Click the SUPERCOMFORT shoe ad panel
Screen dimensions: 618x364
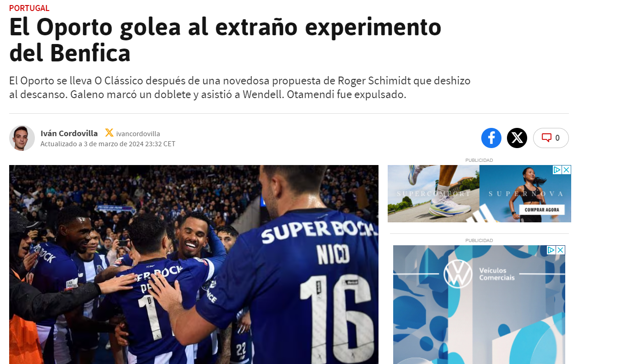tap(434, 193)
